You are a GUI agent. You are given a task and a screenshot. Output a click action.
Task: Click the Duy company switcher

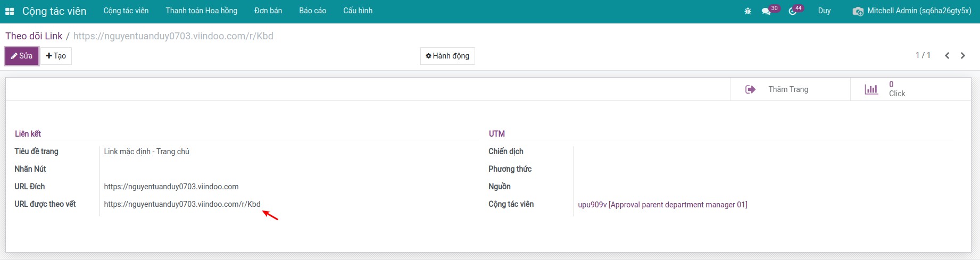[824, 11]
